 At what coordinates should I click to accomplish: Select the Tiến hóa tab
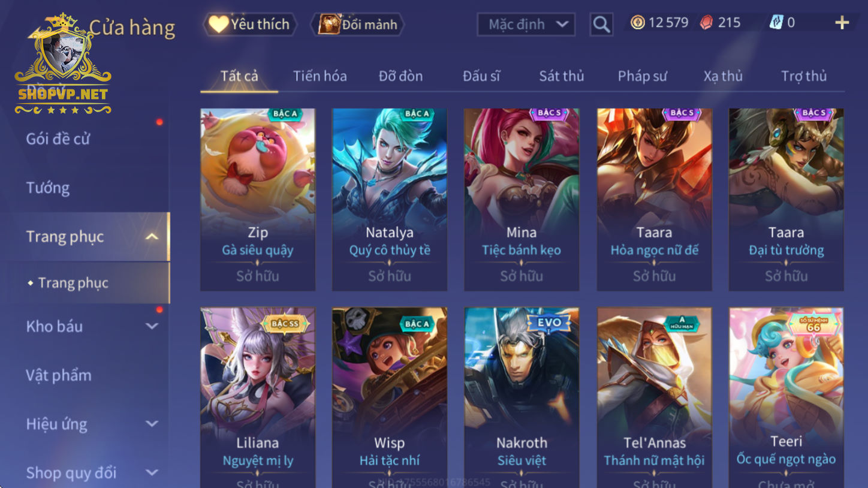(320, 76)
